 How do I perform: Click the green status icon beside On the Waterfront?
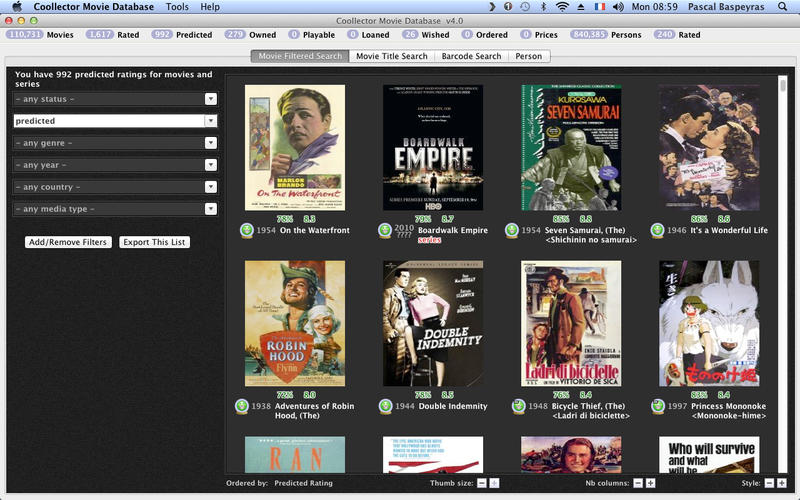pos(244,230)
